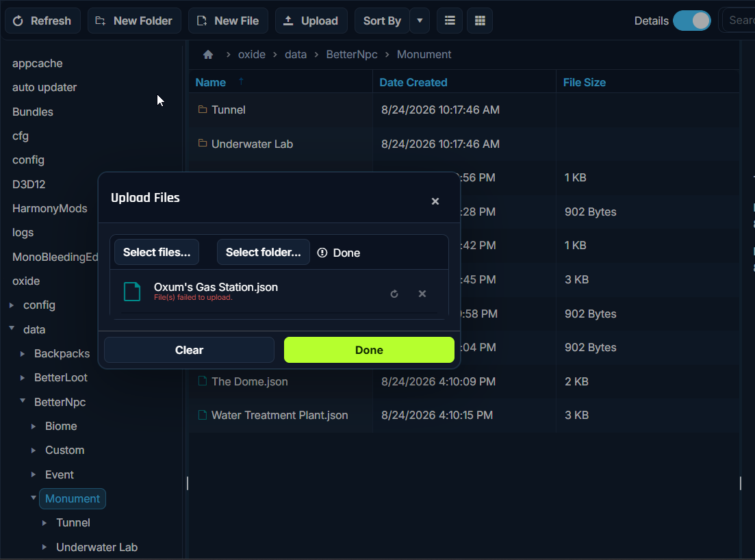Viewport: 755px width, 560px height.
Task: Open appcache in sidebar
Action: (38, 64)
